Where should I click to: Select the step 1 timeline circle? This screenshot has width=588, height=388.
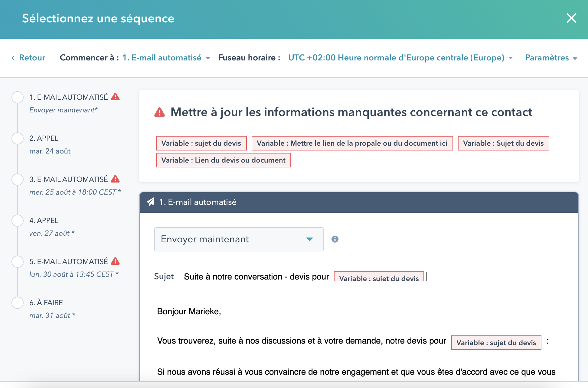coord(18,97)
